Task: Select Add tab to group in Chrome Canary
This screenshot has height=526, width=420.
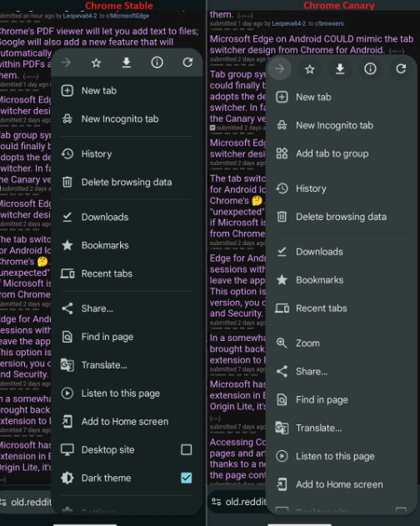Action: pos(342,153)
